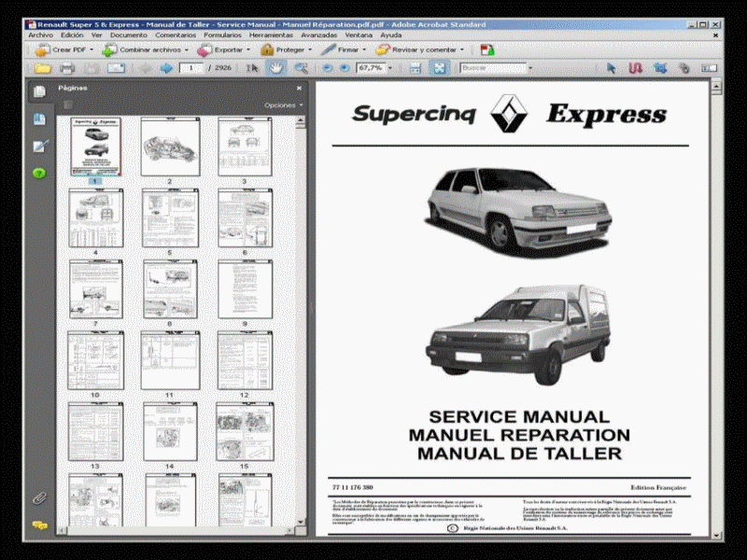Click the red article tool icon
The image size is (747, 560).
[636, 68]
